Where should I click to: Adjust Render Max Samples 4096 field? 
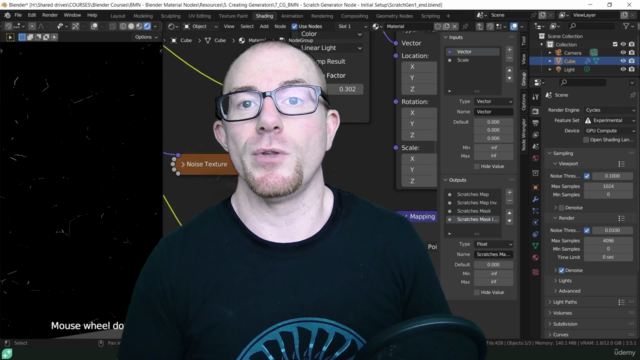coord(608,240)
